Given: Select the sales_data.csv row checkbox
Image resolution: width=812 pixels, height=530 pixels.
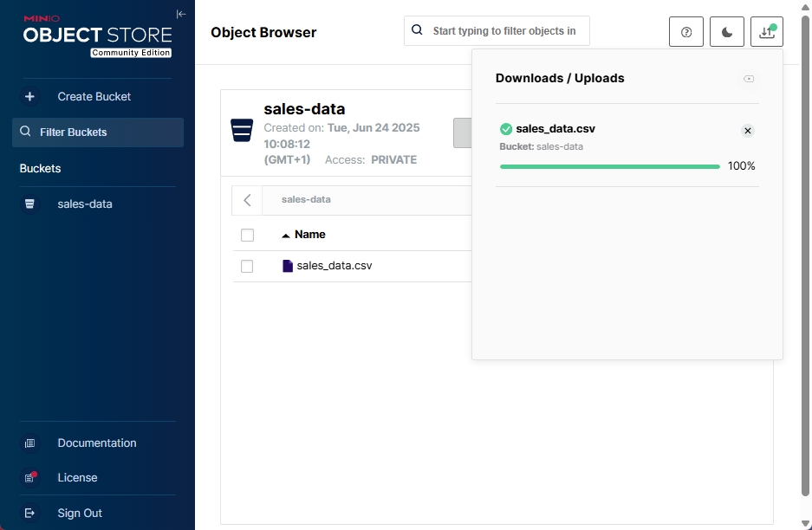Looking at the screenshot, I should tap(247, 266).
